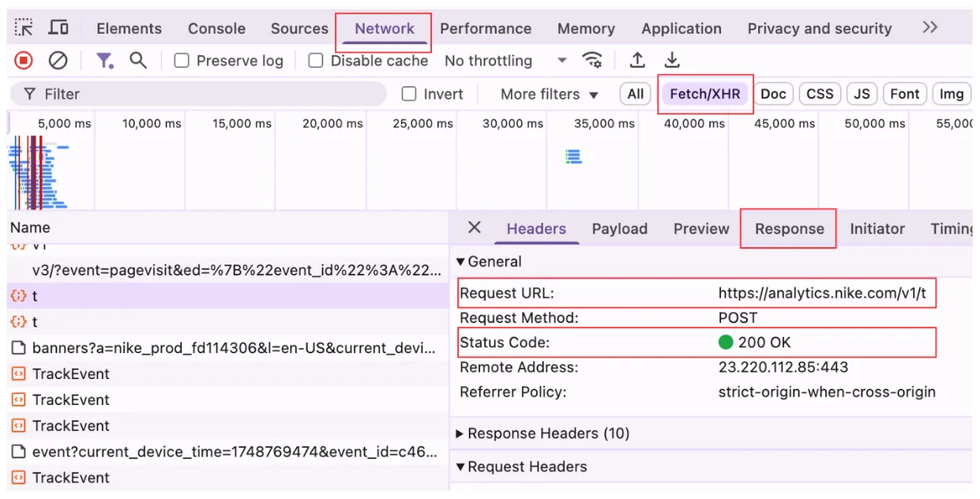Select the v3/?event=pagevisit request row

[228, 270]
